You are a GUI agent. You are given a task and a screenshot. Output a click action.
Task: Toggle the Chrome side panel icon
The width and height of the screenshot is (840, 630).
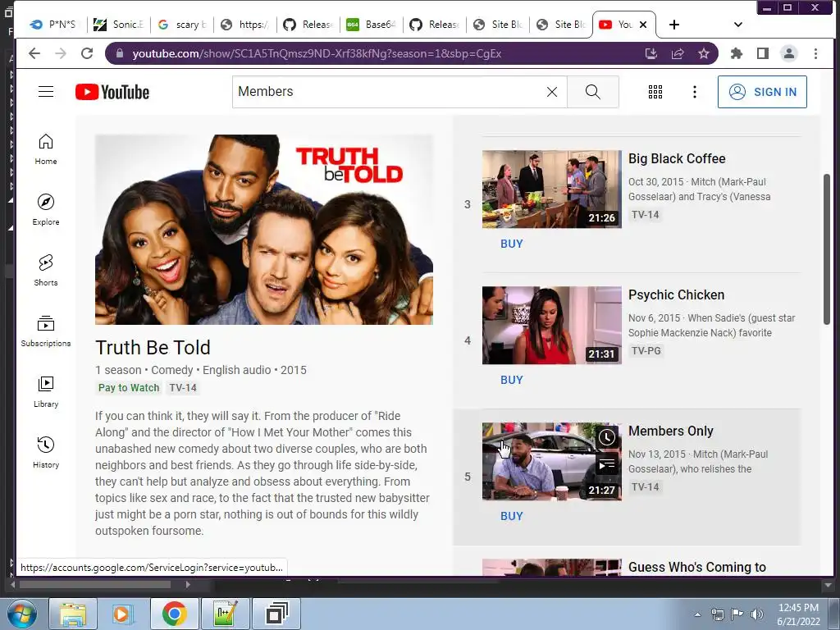coord(763,53)
